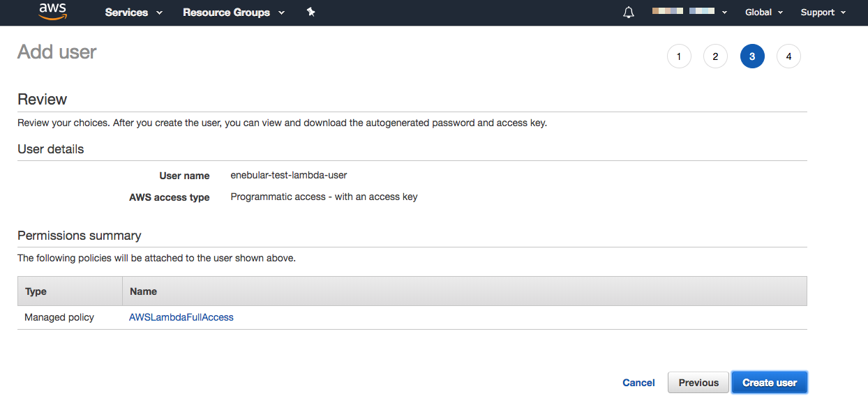868x405 pixels.
Task: Open the Global region dropdown
Action: coord(763,13)
